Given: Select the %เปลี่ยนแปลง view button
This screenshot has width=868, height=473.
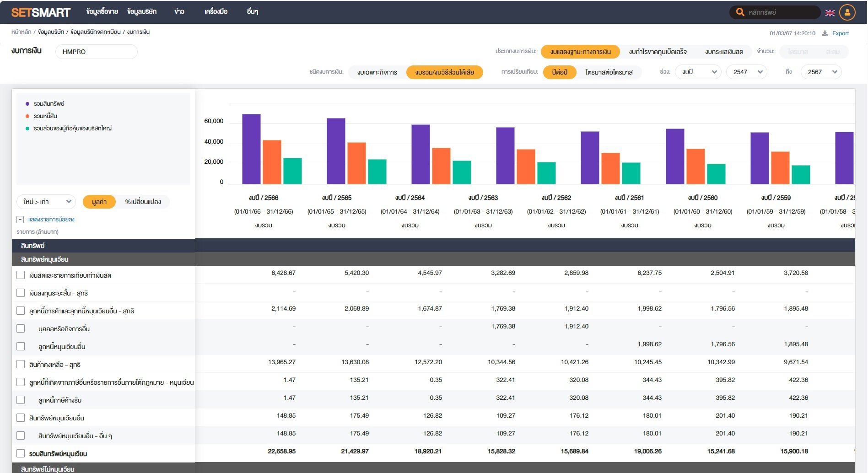Looking at the screenshot, I should (x=143, y=202).
